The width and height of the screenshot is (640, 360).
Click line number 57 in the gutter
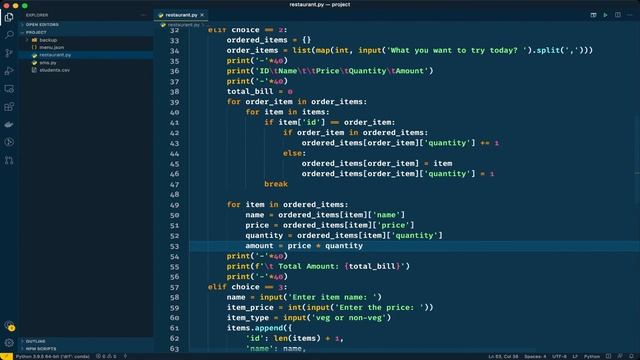174,287
